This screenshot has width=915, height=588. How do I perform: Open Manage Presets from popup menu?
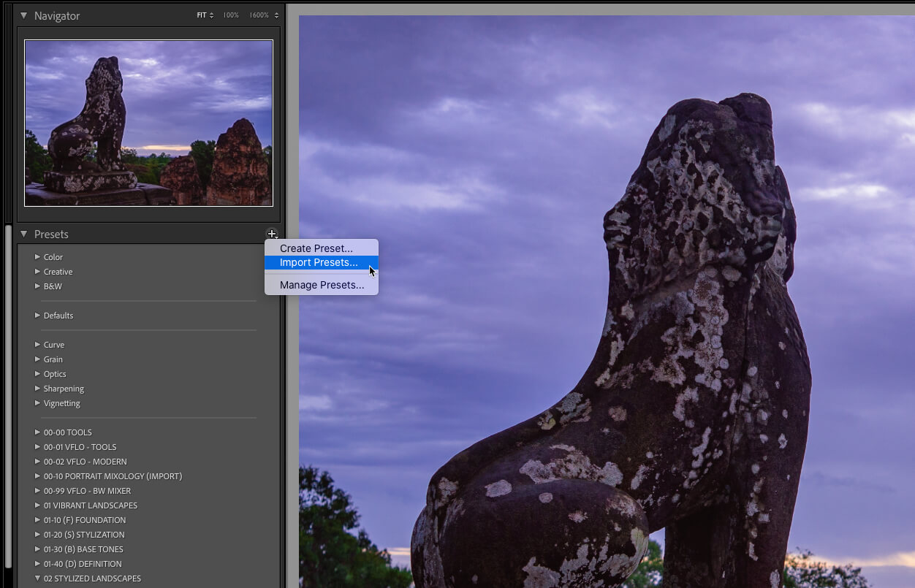pyautogui.click(x=322, y=285)
